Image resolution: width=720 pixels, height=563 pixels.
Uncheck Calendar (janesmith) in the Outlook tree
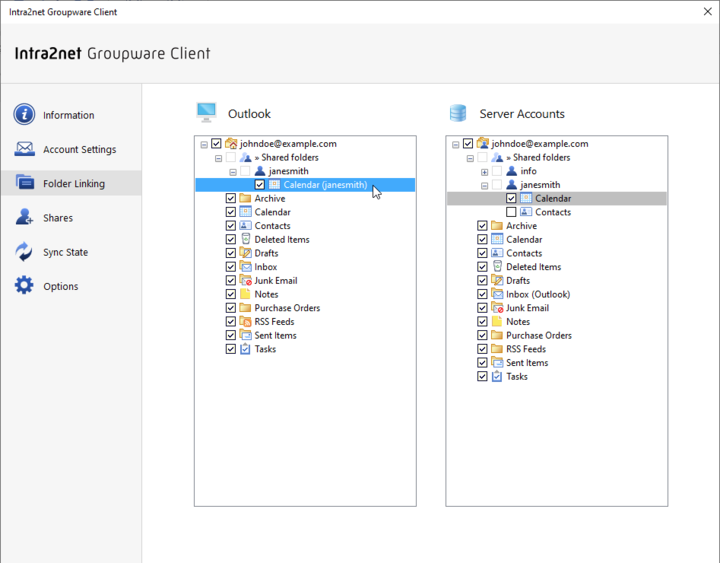pos(259,185)
